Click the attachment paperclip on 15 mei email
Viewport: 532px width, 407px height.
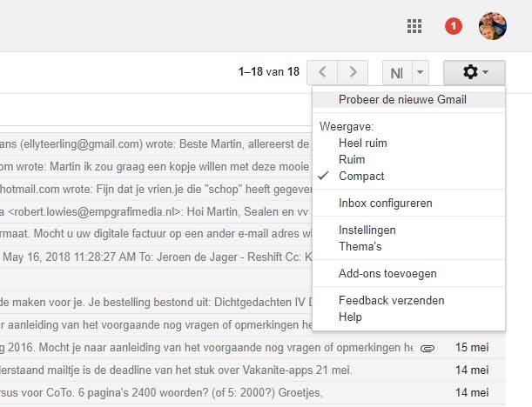428,348
